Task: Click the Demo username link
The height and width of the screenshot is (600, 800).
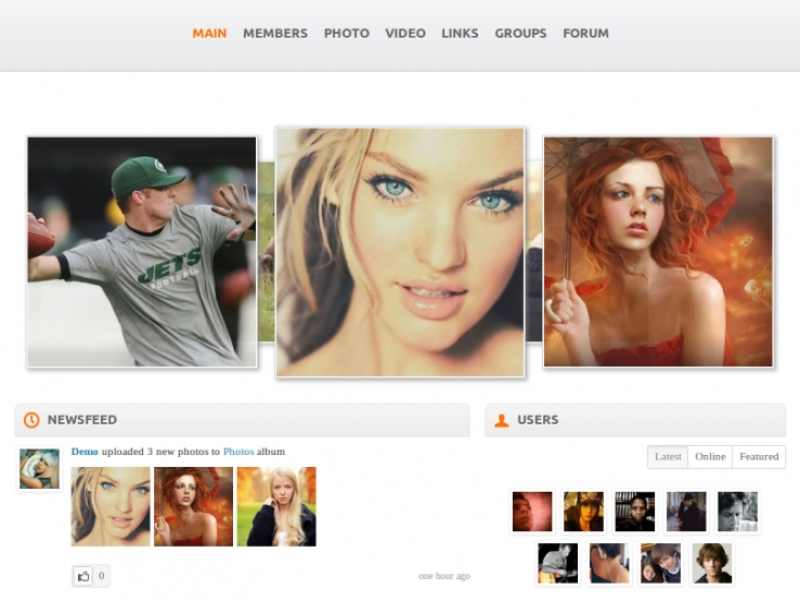Action: (85, 452)
